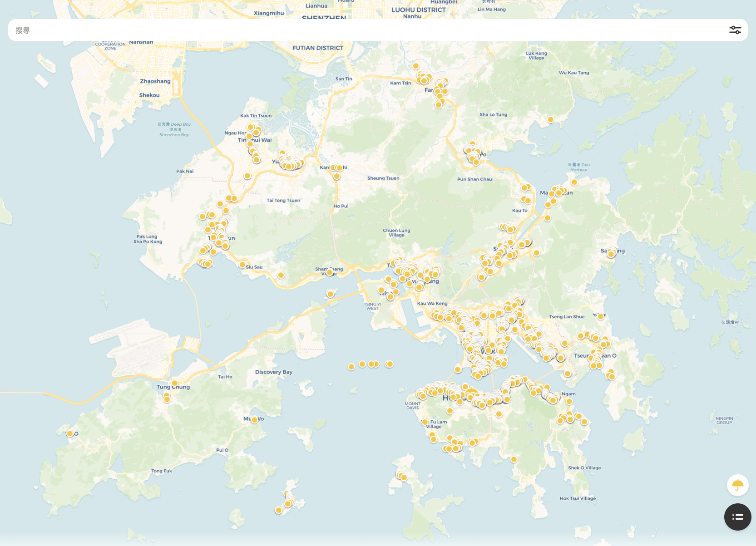Open the list view button
Image resolution: width=756 pixels, height=546 pixels.
[738, 517]
